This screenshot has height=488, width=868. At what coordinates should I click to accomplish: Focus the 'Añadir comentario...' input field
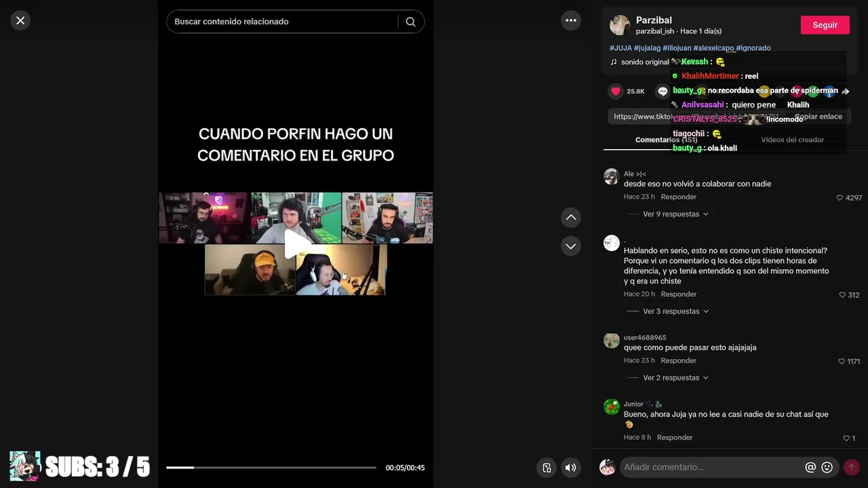coord(712,467)
